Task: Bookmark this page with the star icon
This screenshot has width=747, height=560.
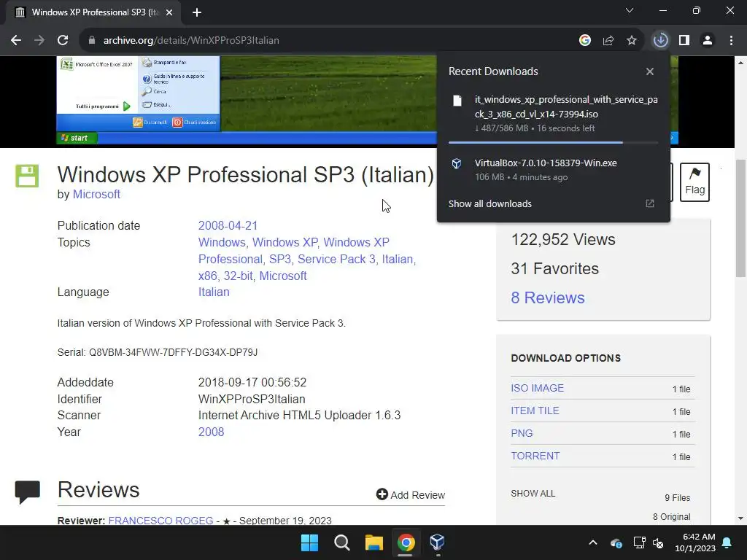Action: pos(632,41)
